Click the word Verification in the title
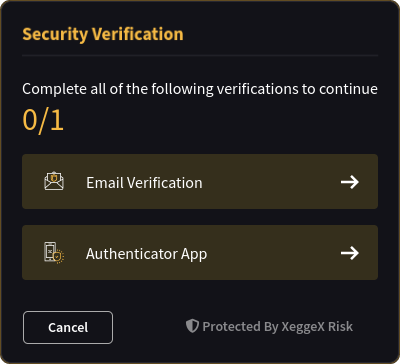This screenshot has width=400, height=364. point(137,34)
